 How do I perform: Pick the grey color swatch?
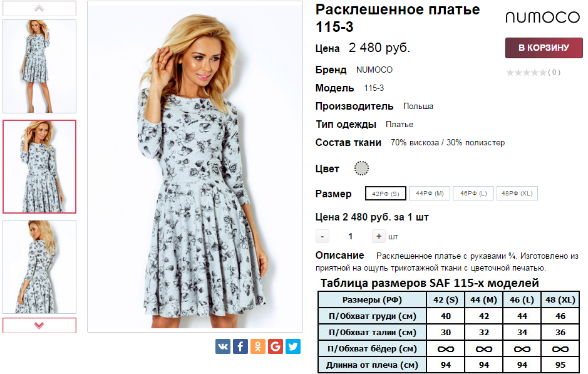click(x=361, y=169)
